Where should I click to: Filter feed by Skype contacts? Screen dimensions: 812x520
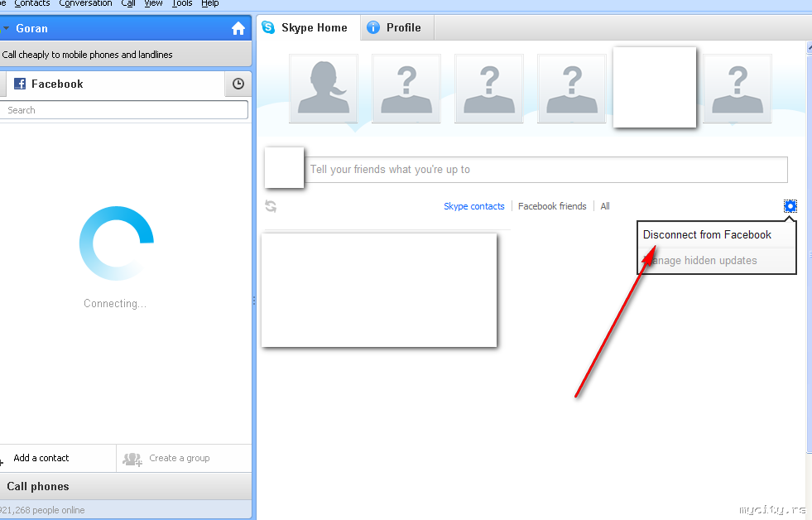click(473, 206)
